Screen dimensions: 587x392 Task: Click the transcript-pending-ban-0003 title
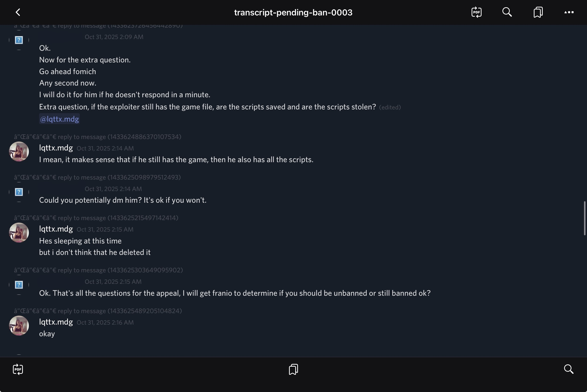(293, 12)
